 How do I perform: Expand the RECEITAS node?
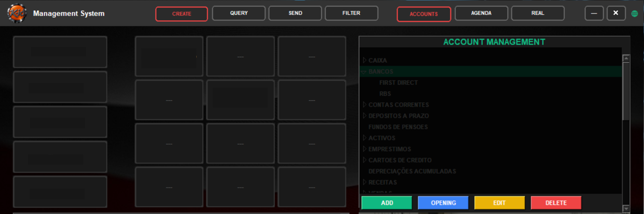coord(364,182)
